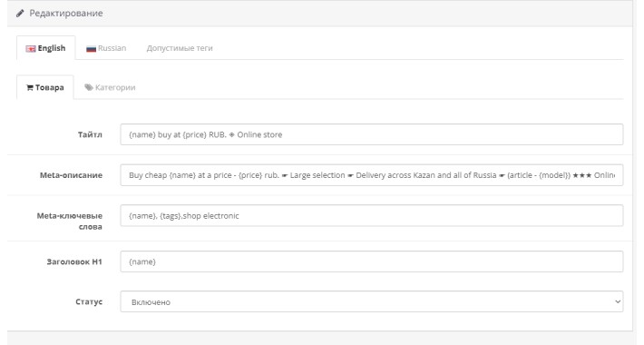Click the Статус label

coord(89,301)
